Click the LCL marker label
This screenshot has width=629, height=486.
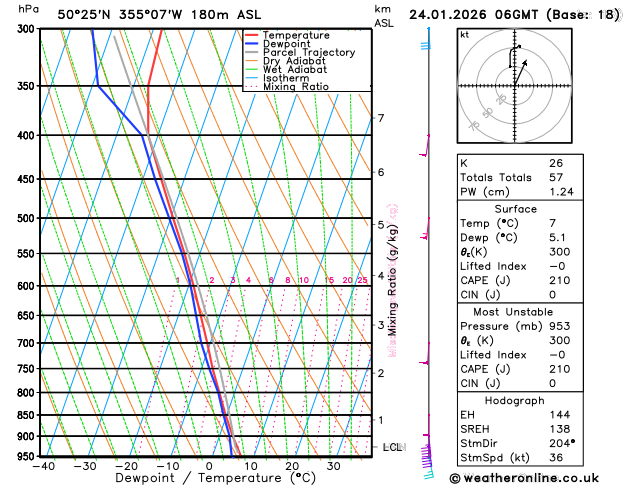392,447
